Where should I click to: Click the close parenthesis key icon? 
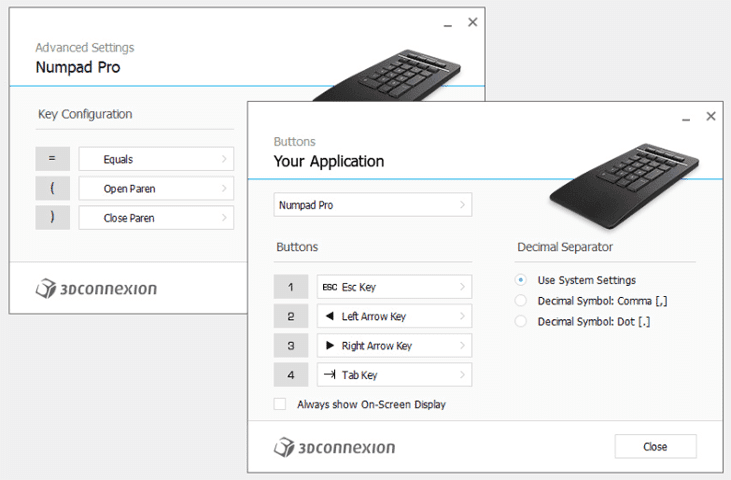[x=52, y=217]
